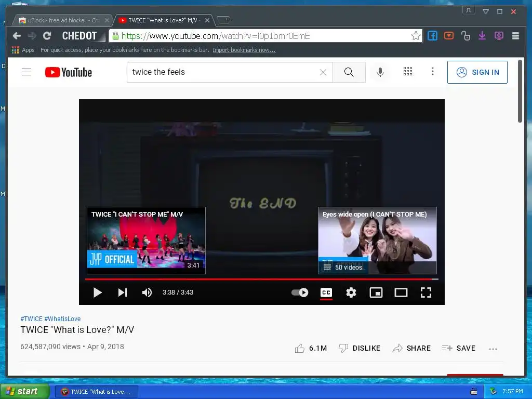The height and width of the screenshot is (399, 532).
Task: Open the Chedot browser hamburger menu
Action: coord(515,36)
